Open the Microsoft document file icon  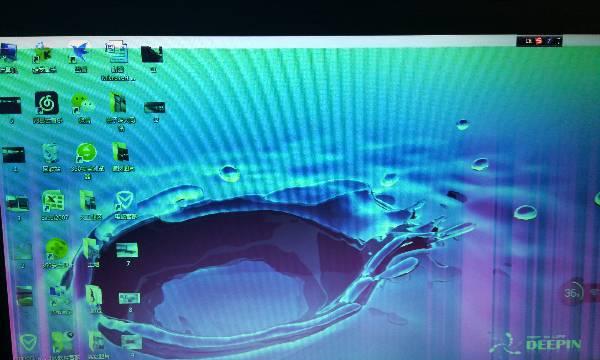(x=116, y=52)
